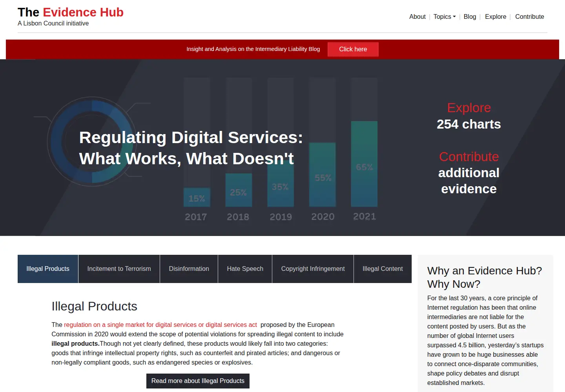Open the digital services act regulation link
Screen dimensions: 565x392
[x=160, y=325]
